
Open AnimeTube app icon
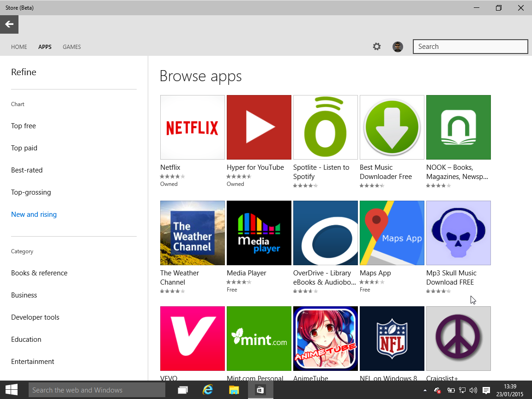pos(326,338)
